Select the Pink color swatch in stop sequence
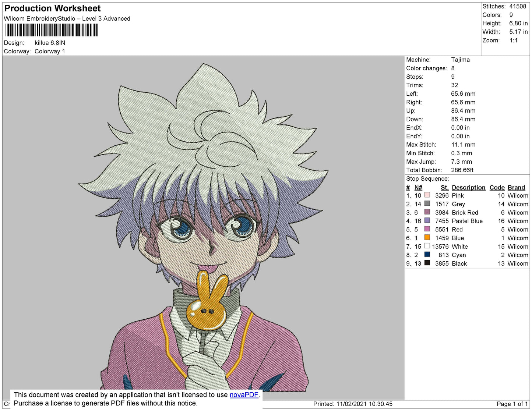Screen dimensions: 532x411 (x=427, y=195)
